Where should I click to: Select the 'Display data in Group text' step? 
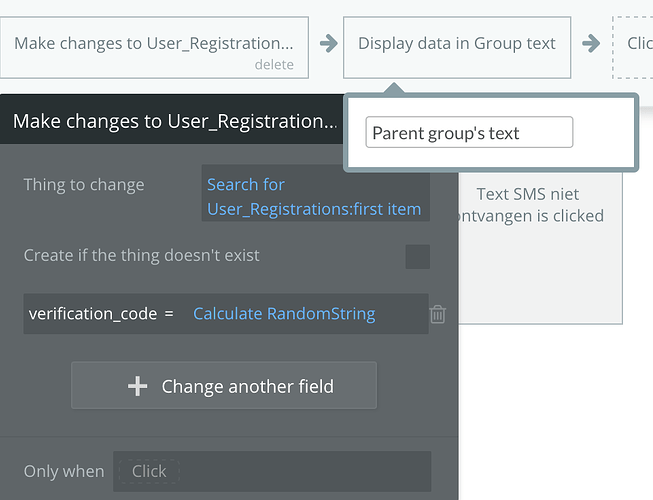[457, 43]
